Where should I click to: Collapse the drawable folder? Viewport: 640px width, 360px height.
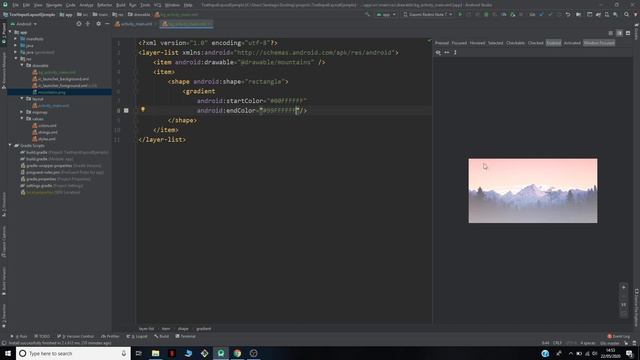click(x=22, y=65)
